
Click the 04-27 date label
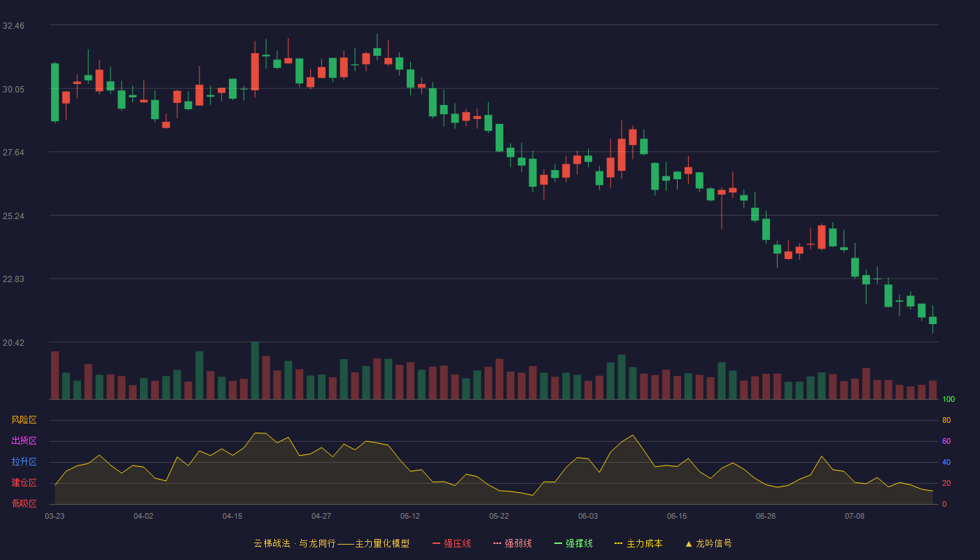point(321,516)
